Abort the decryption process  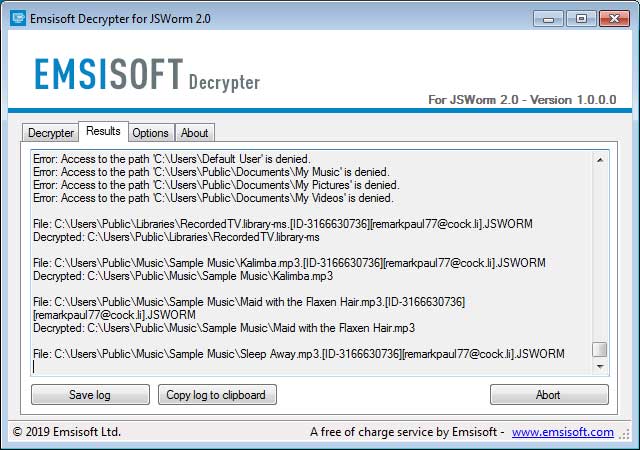[549, 395]
